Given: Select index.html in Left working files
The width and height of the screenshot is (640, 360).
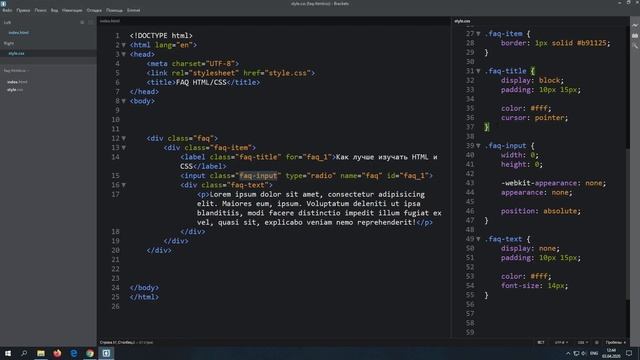Looking at the screenshot, I should click(18, 33).
